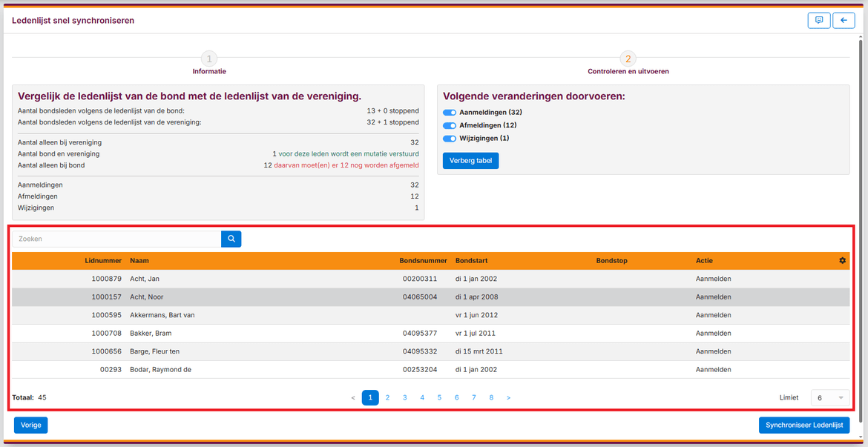Click lidnummer 1000595

coord(107,315)
